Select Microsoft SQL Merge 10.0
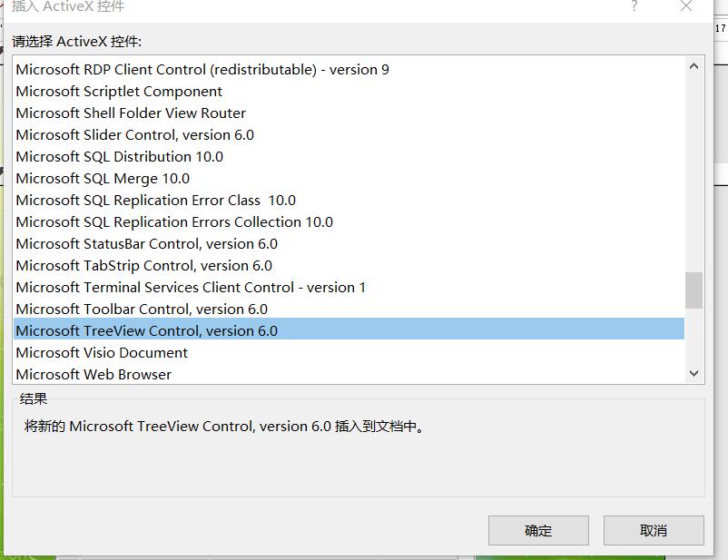 point(349,179)
